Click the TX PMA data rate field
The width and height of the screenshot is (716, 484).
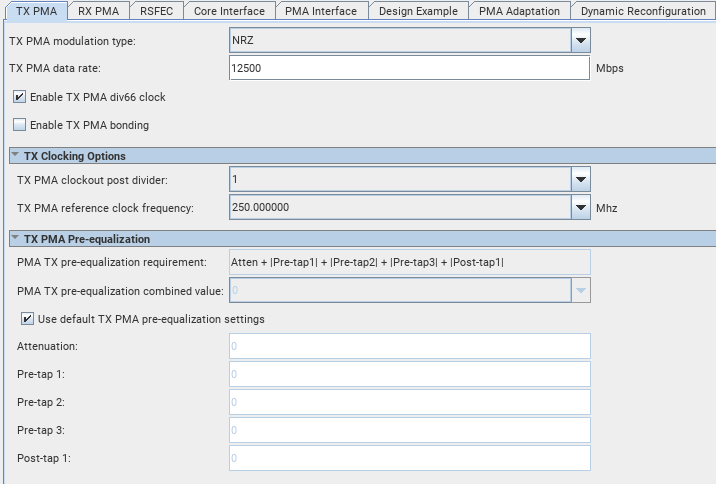coord(409,68)
